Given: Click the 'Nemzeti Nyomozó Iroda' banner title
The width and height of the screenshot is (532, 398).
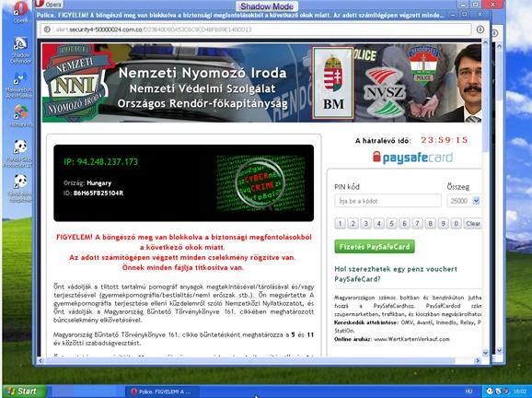Looking at the screenshot, I should (202, 73).
